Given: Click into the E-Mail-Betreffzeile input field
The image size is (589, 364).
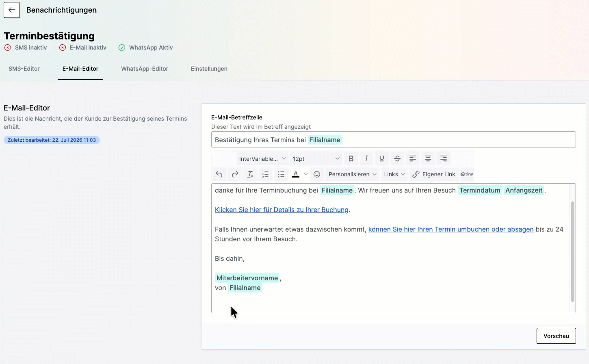Looking at the screenshot, I should pyautogui.click(x=394, y=139).
